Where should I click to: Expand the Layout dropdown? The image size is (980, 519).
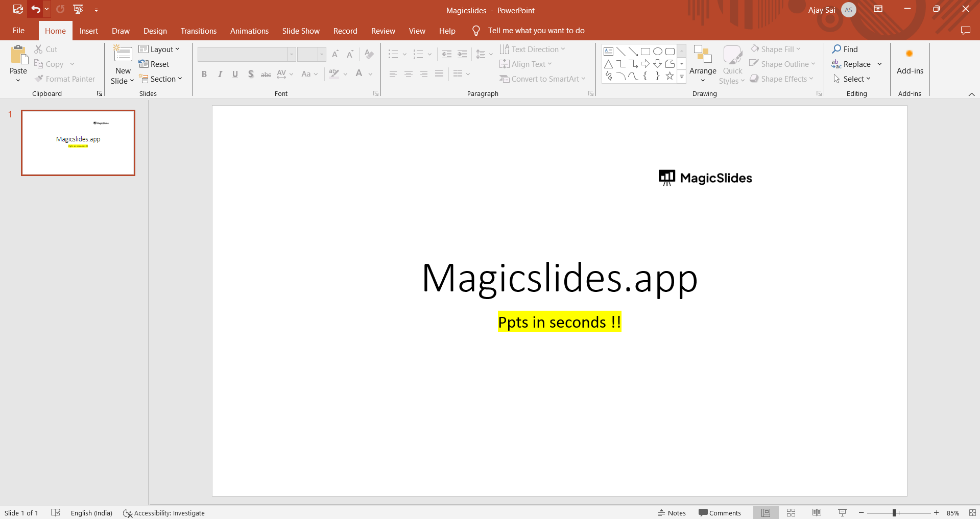pos(159,49)
